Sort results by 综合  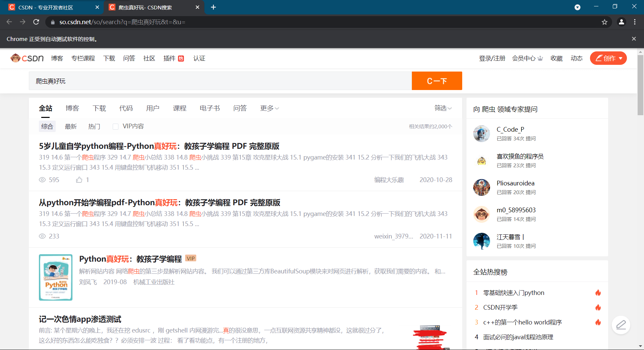47,126
